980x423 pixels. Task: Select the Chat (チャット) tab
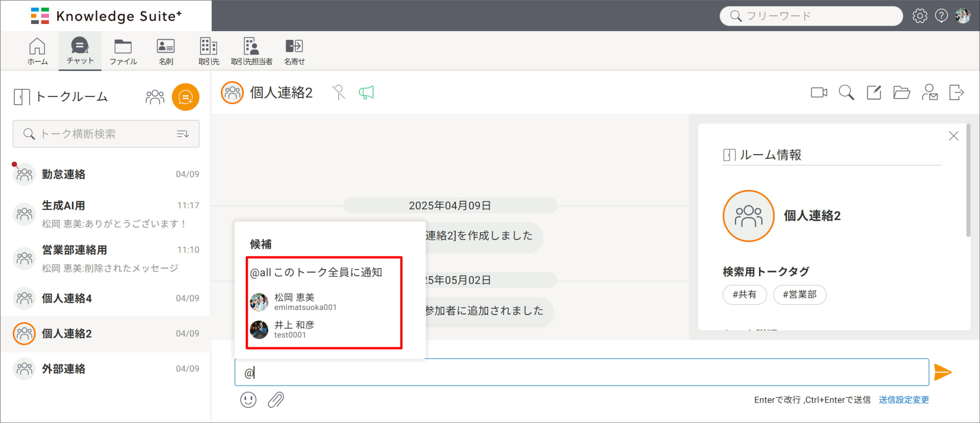[x=80, y=51]
